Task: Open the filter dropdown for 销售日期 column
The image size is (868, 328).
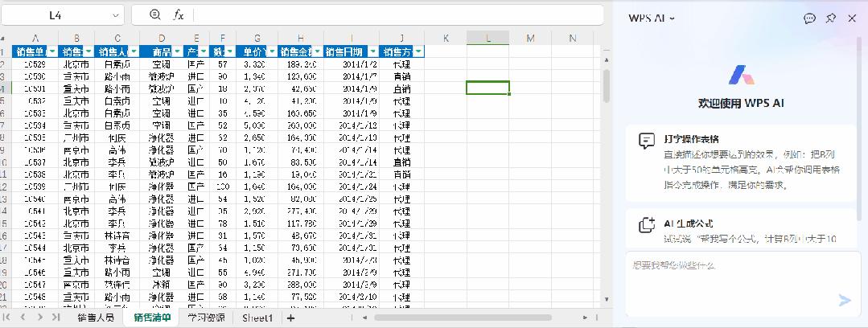Action: (x=373, y=52)
